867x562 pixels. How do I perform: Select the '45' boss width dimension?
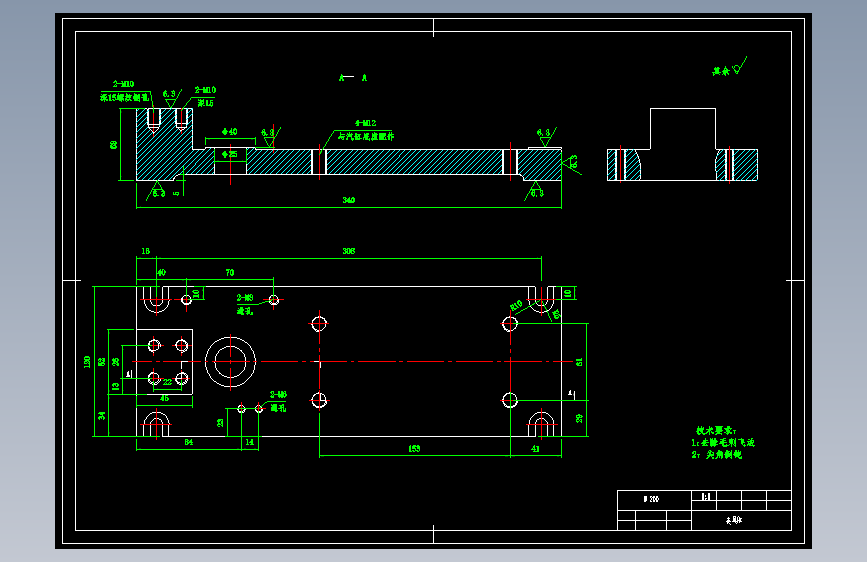tap(164, 398)
